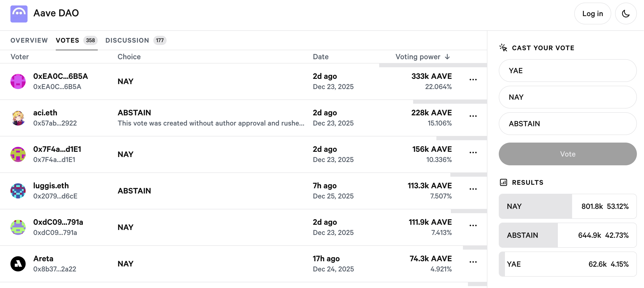
Task: Toggle dark mode with the moon icon
Action: (x=625, y=14)
